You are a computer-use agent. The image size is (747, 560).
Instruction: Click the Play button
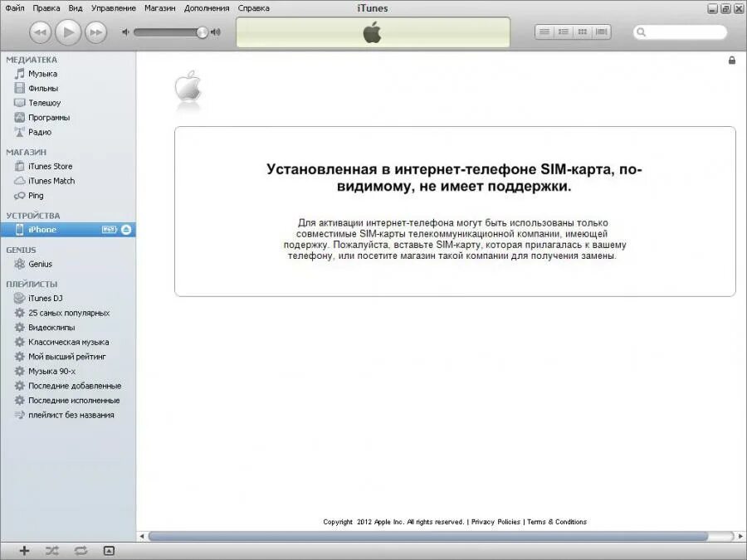click(x=68, y=32)
